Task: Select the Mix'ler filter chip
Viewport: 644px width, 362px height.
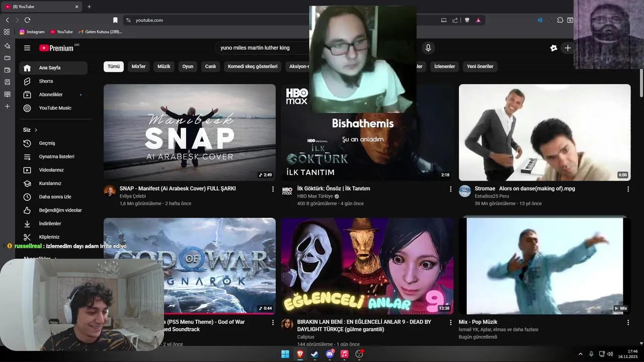Action: click(138, 66)
